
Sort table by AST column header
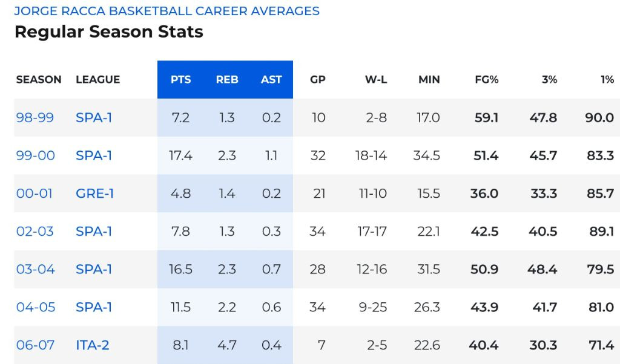(271, 79)
